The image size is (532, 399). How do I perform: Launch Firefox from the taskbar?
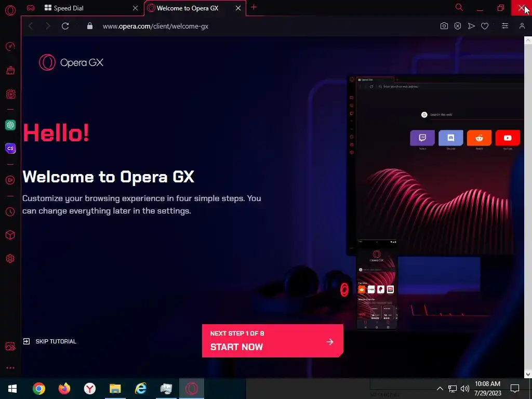point(64,389)
